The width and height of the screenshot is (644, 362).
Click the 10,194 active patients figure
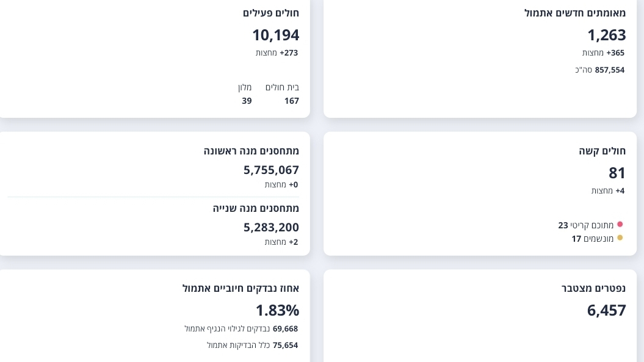coord(275,35)
